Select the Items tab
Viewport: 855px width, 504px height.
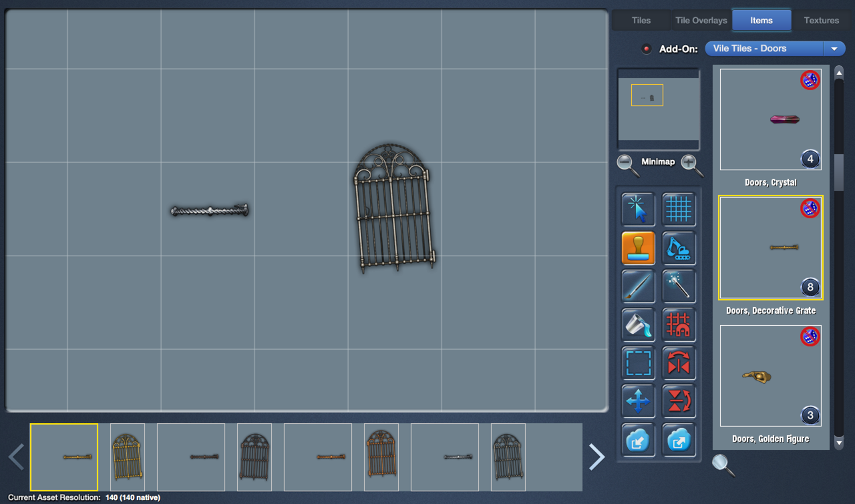761,20
